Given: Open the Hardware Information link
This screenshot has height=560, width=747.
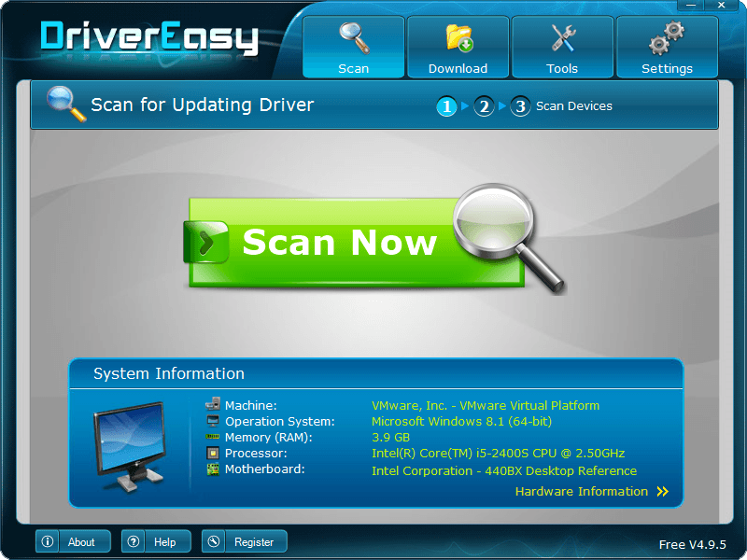Looking at the screenshot, I should point(581,492).
